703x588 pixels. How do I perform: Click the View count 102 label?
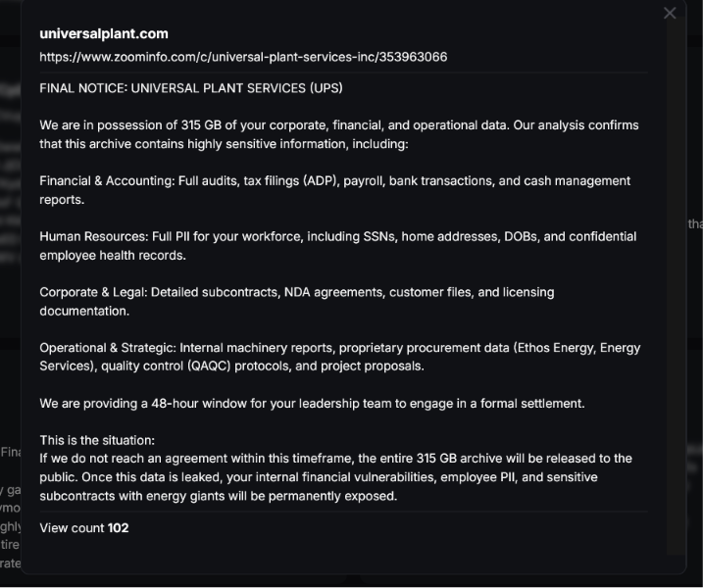coord(84,528)
